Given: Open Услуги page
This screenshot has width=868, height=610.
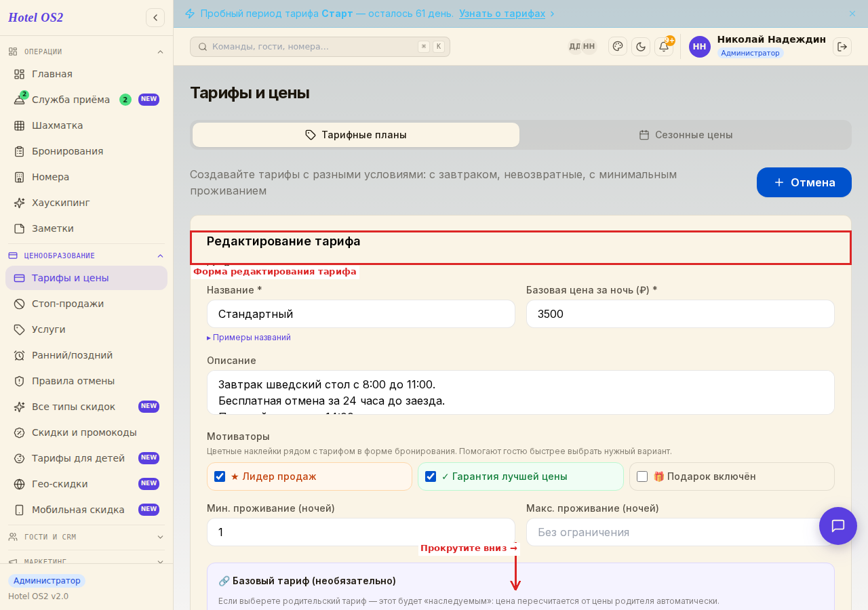Looking at the screenshot, I should tap(86, 329).
